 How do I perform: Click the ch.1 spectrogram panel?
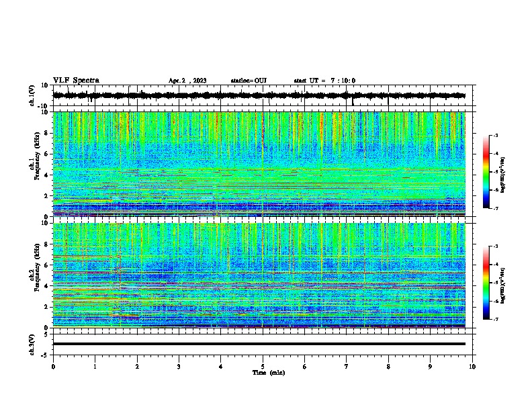[x=259, y=164]
